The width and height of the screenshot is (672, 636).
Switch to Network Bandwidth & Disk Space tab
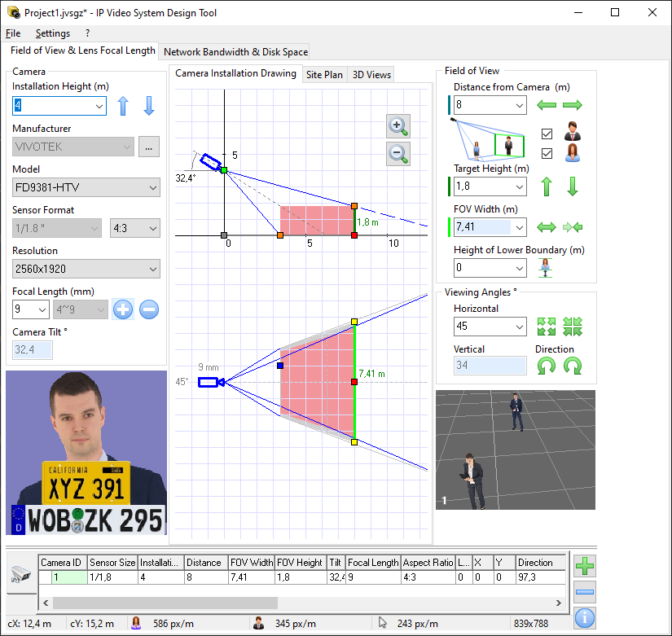(236, 52)
